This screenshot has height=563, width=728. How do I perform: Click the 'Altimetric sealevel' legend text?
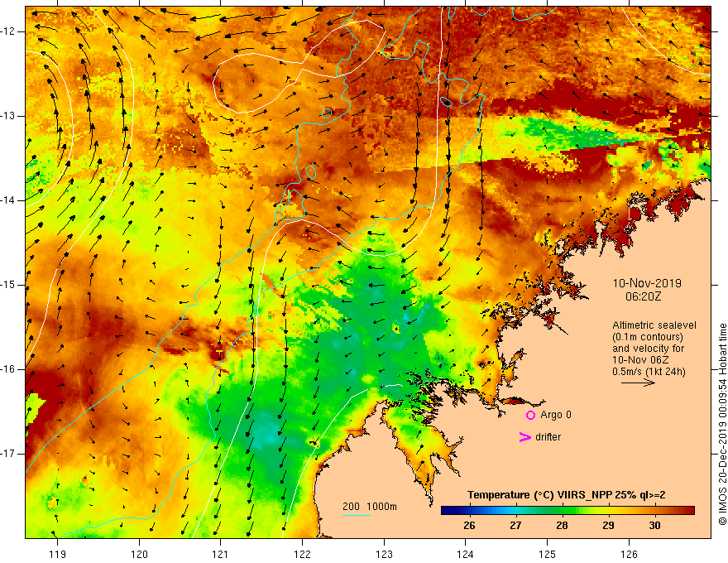654,325
